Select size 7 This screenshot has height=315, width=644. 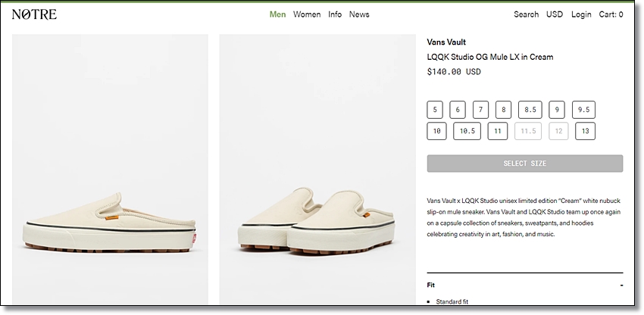point(480,110)
